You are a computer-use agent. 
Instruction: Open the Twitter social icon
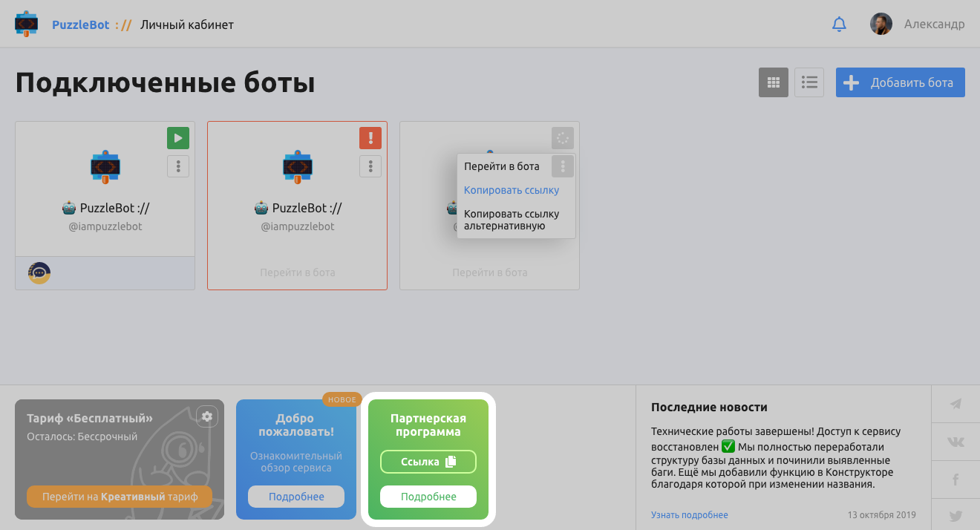(x=955, y=515)
